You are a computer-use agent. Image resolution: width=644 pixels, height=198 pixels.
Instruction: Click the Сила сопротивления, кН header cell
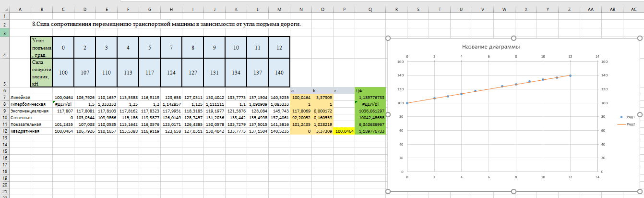coord(42,73)
